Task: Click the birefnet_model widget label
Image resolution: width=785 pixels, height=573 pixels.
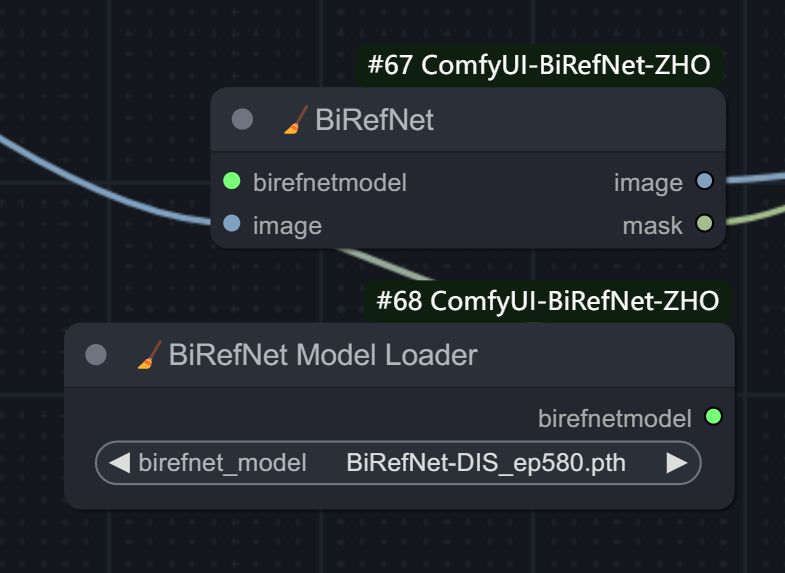Action: click(222, 463)
